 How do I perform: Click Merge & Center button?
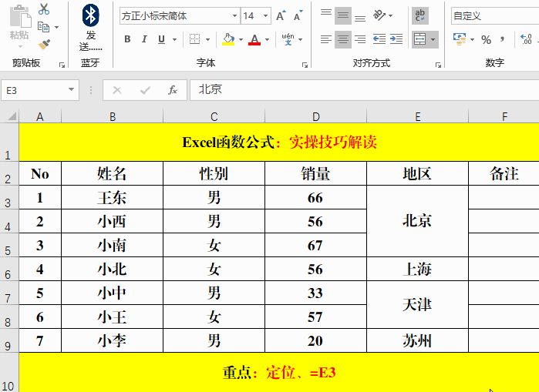pyautogui.click(x=419, y=39)
